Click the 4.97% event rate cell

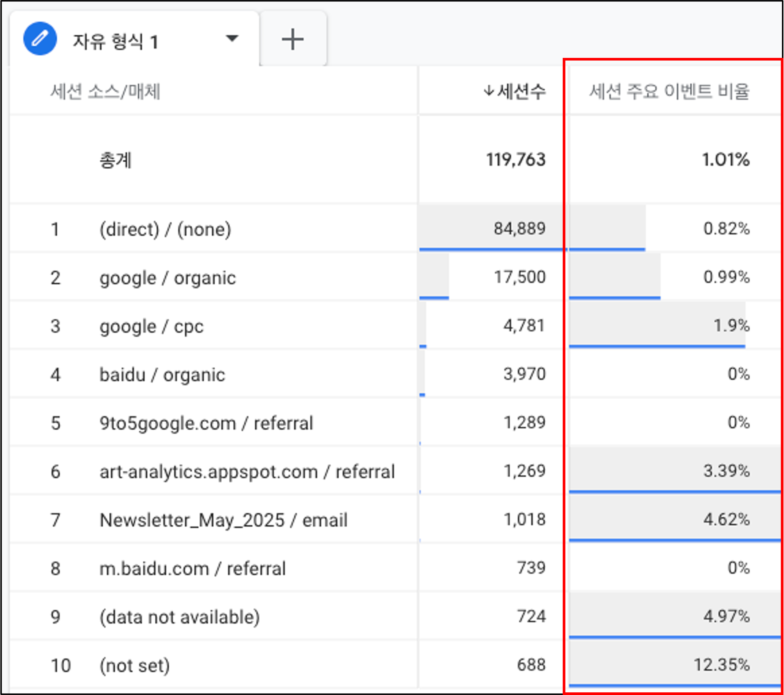[x=726, y=617]
